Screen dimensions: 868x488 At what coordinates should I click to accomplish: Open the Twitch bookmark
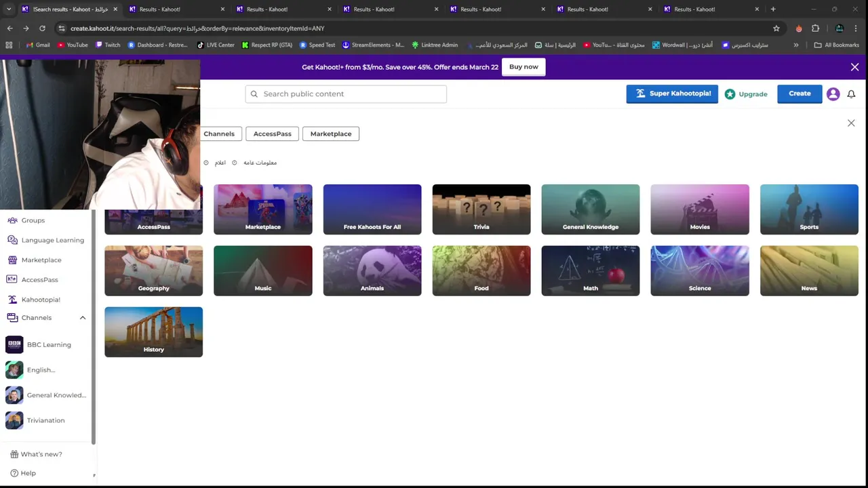click(108, 45)
